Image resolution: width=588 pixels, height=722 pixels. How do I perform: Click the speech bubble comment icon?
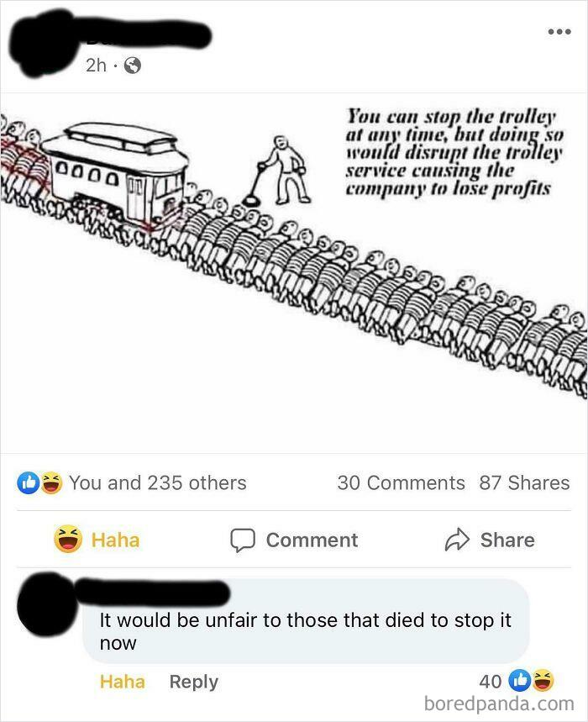(x=243, y=540)
